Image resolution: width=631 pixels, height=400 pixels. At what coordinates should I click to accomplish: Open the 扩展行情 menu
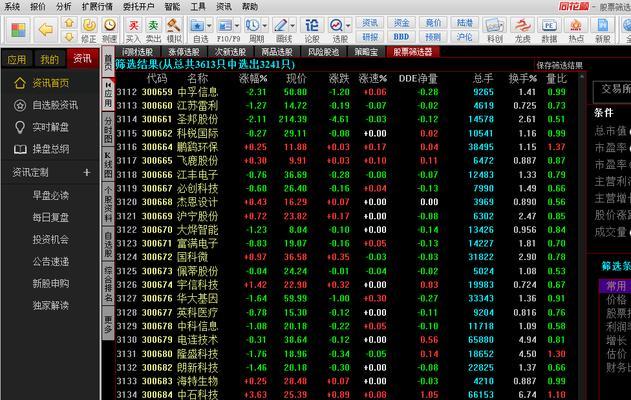97,6
